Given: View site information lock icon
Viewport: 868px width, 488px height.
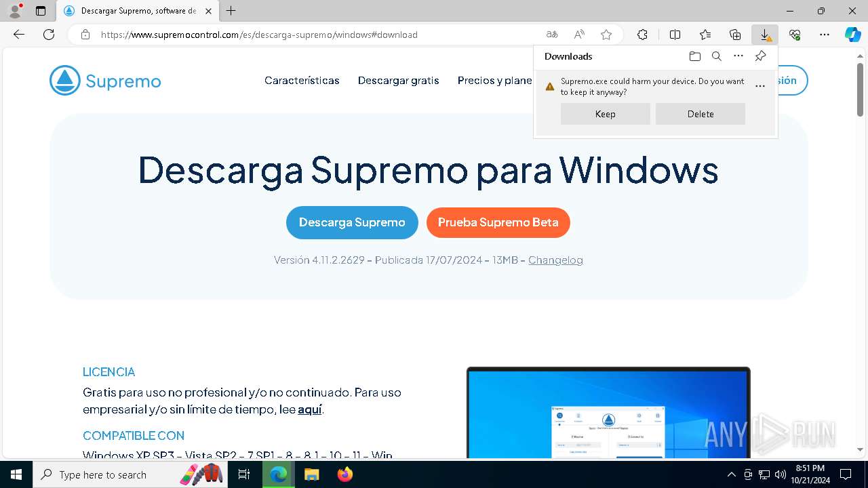Looking at the screenshot, I should coord(85,35).
